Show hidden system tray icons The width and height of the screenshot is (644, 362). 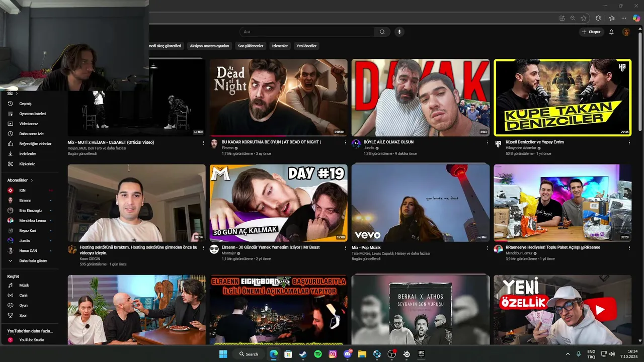click(568, 354)
